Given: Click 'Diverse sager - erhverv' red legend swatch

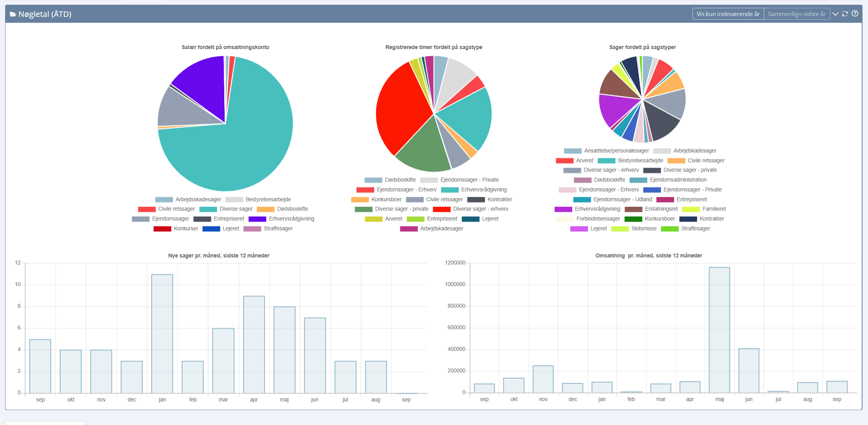Looking at the screenshot, I should coord(441,209).
